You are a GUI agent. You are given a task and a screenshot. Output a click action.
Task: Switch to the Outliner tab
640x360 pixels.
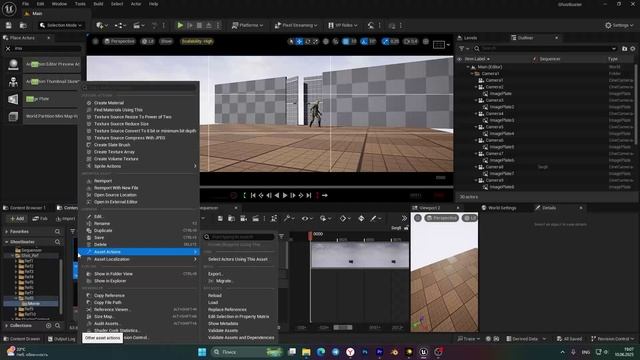coord(525,38)
